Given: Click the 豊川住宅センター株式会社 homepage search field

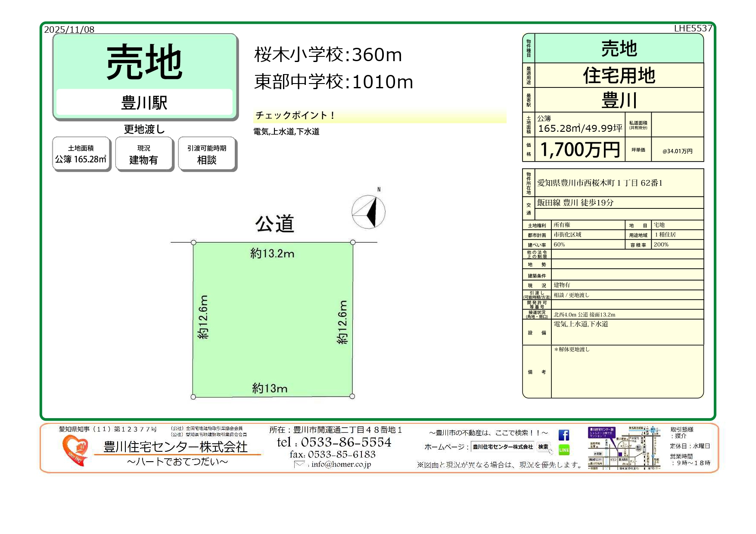Looking at the screenshot, I should click(x=502, y=447).
